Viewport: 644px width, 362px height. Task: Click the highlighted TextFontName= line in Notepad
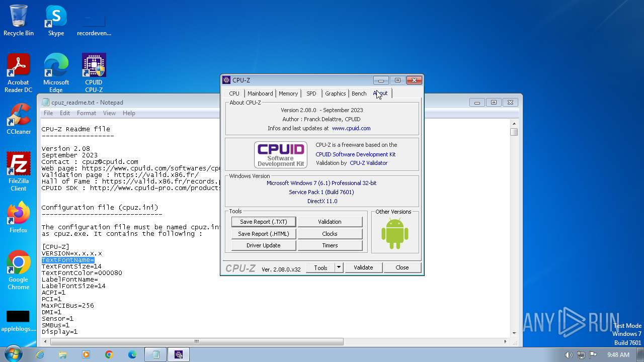pos(68,260)
